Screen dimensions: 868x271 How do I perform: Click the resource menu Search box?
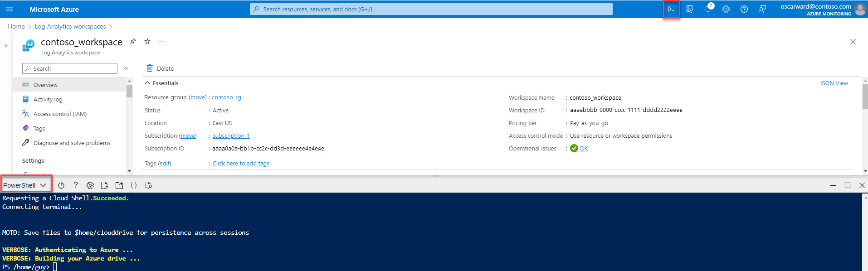70,68
